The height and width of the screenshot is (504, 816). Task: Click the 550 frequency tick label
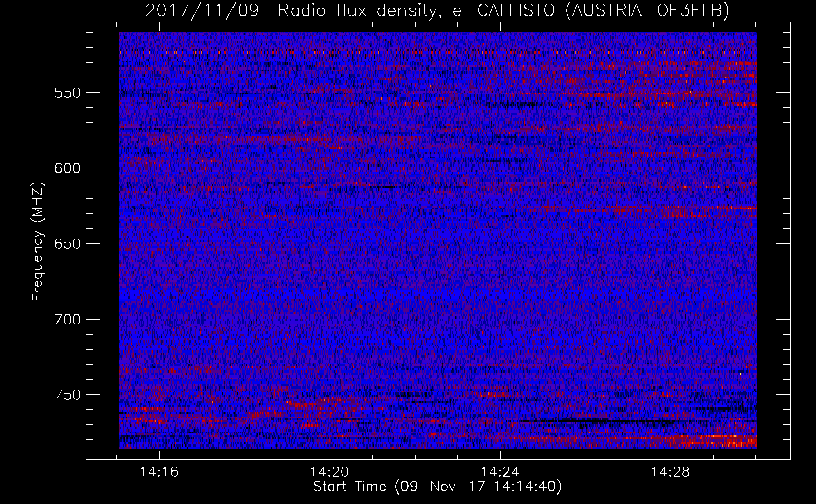tap(68, 93)
